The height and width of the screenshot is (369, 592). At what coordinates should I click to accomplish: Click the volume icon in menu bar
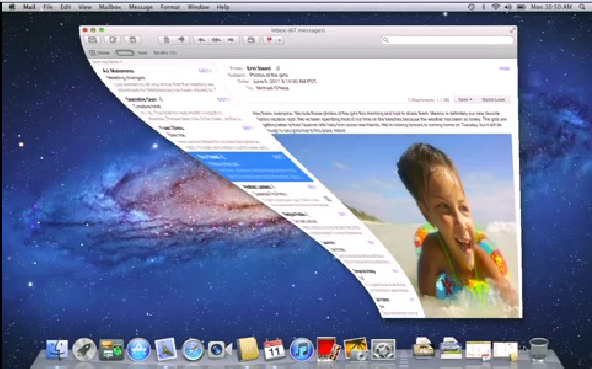click(x=508, y=7)
